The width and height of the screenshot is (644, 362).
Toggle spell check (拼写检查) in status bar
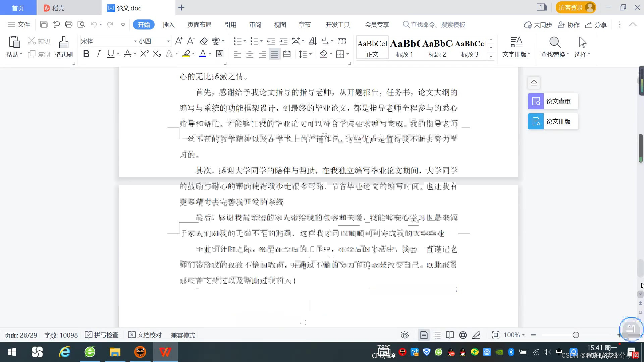point(102,335)
